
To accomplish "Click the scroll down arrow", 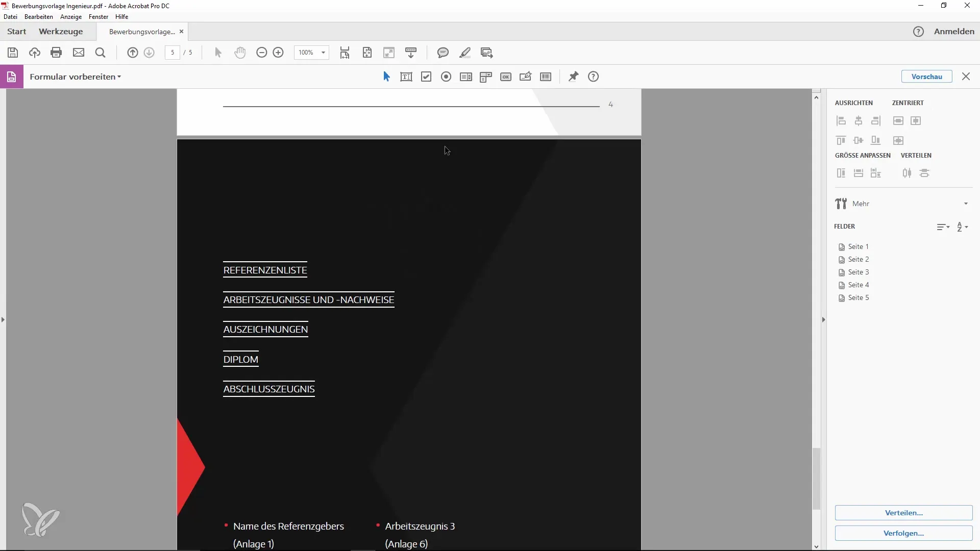I will pyautogui.click(x=817, y=547).
